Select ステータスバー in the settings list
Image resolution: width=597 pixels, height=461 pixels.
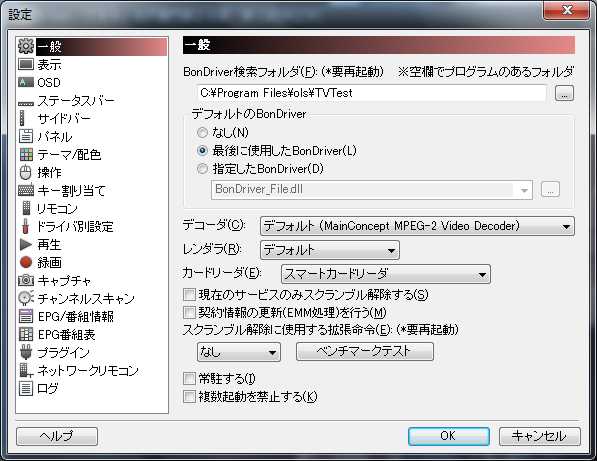75,100
